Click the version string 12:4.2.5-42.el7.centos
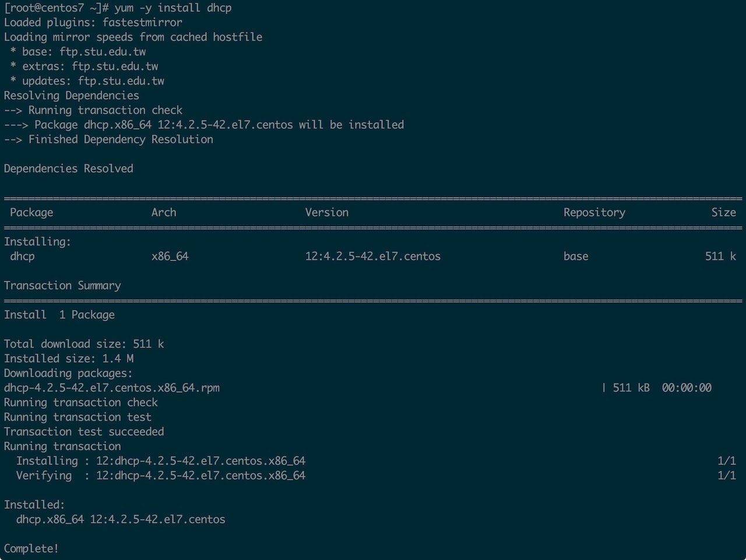The width and height of the screenshot is (746, 560). point(373,256)
